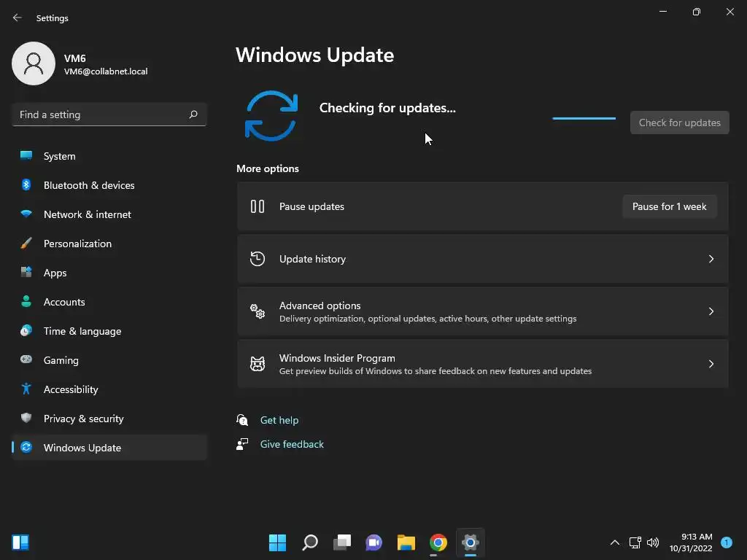747x560 pixels.
Task: Click the Check for updates button
Action: [679, 122]
